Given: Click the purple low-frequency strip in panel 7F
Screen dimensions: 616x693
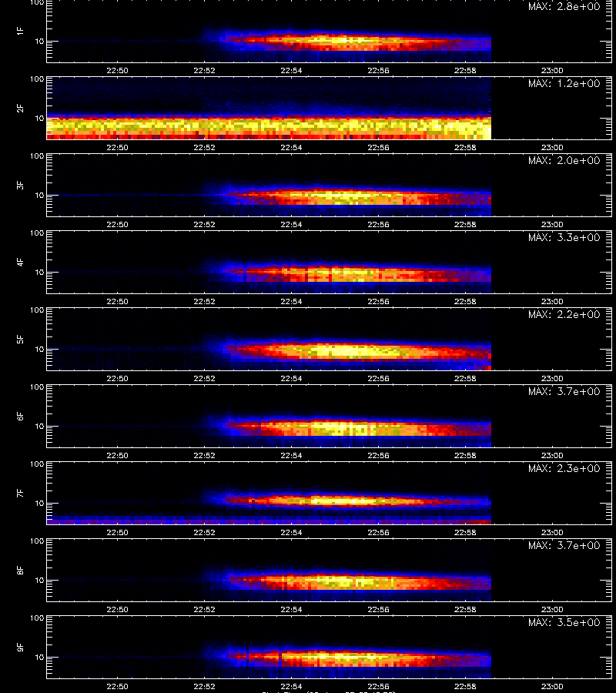Looking at the screenshot, I should tap(269, 521).
